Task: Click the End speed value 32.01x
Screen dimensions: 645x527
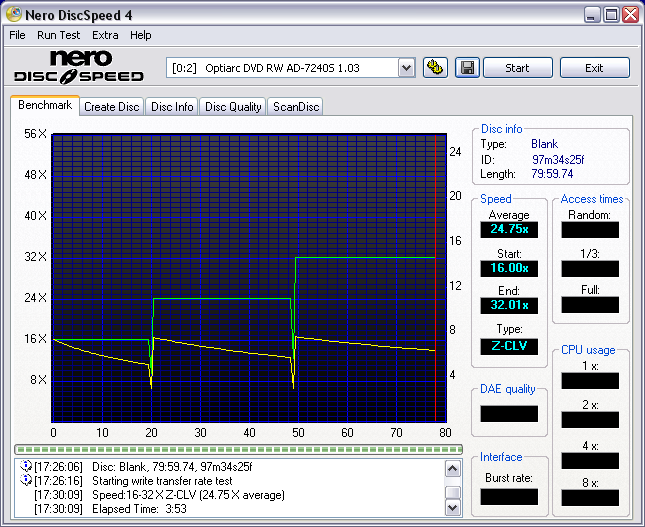Action: tap(509, 305)
